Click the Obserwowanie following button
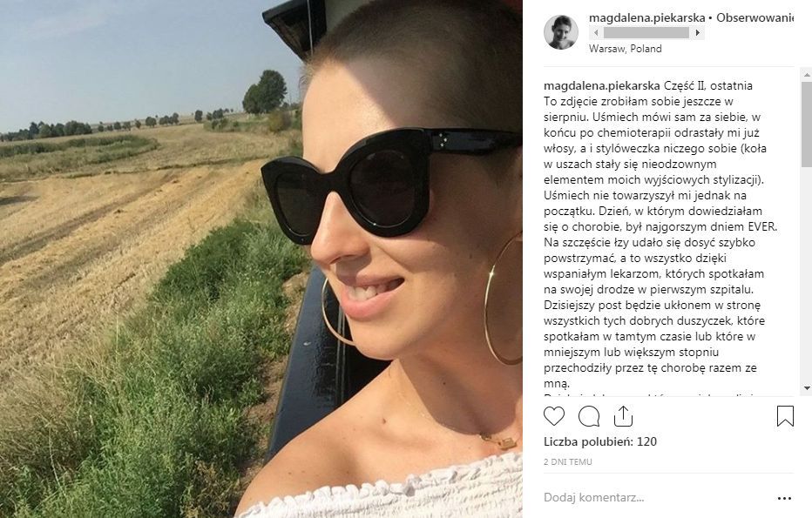Image resolution: width=812 pixels, height=518 pixels. click(755, 17)
